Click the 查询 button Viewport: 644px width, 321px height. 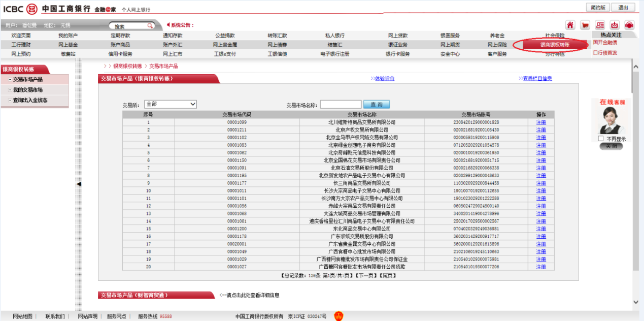[x=377, y=105]
